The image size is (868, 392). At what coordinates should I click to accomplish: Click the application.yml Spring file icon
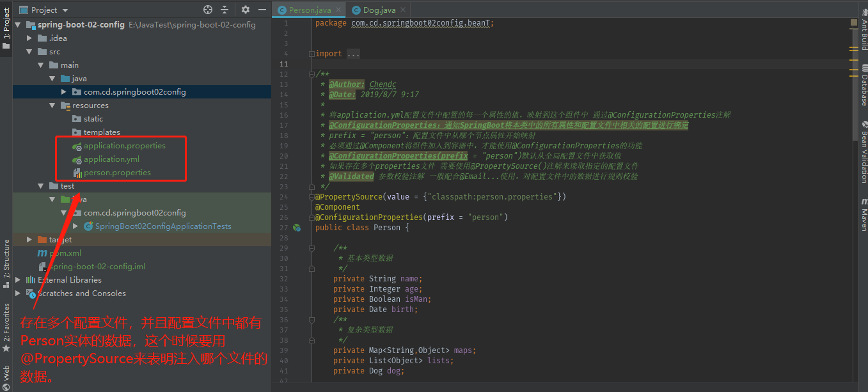(x=77, y=159)
